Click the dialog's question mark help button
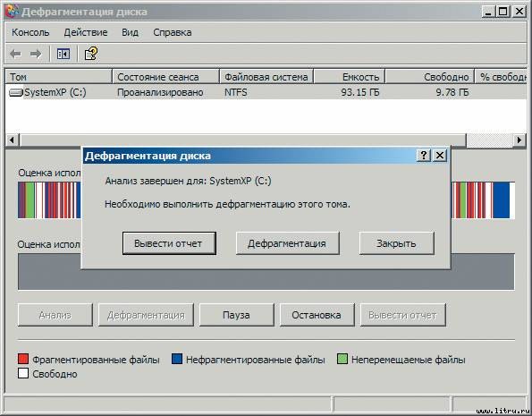The width and height of the screenshot is (532, 416). click(424, 156)
